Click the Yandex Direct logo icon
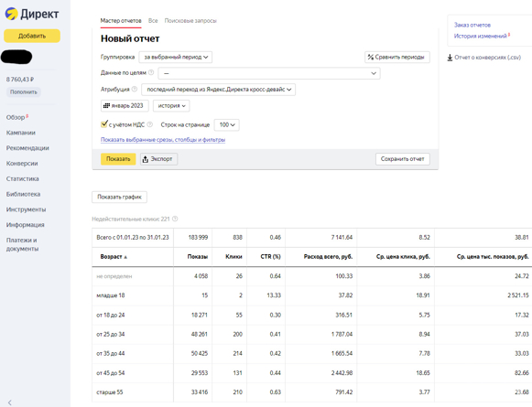 coord(11,14)
